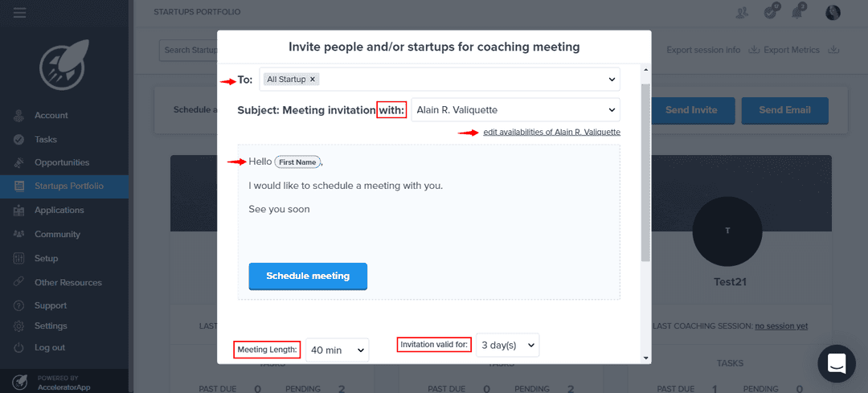868x393 pixels.
Task: Select Opportunities from sidebar menu
Action: 62,162
